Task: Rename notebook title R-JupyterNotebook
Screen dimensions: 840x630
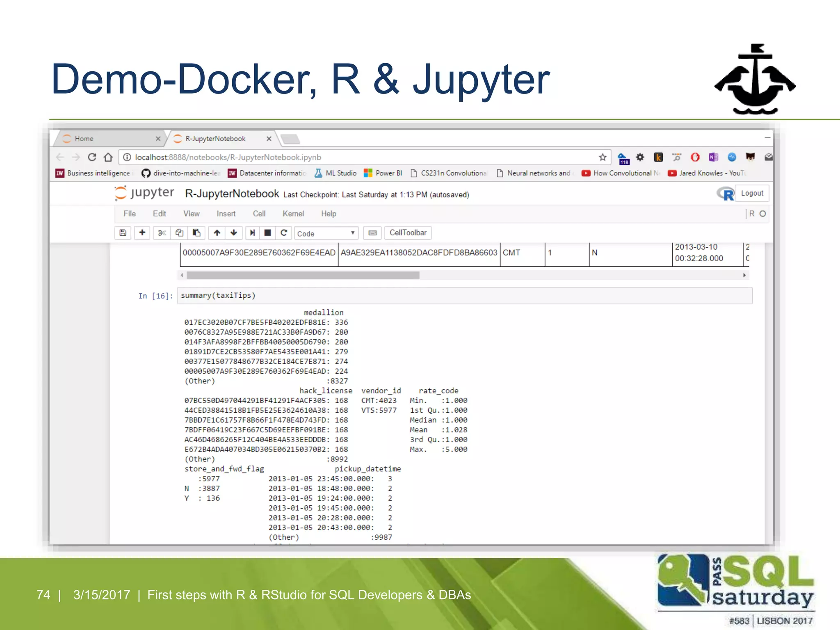Action: tap(232, 194)
